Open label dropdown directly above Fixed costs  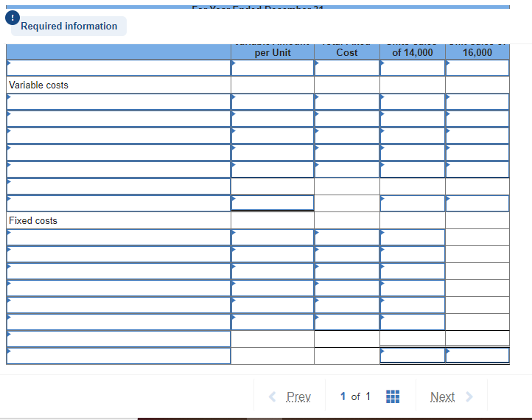[119, 203]
